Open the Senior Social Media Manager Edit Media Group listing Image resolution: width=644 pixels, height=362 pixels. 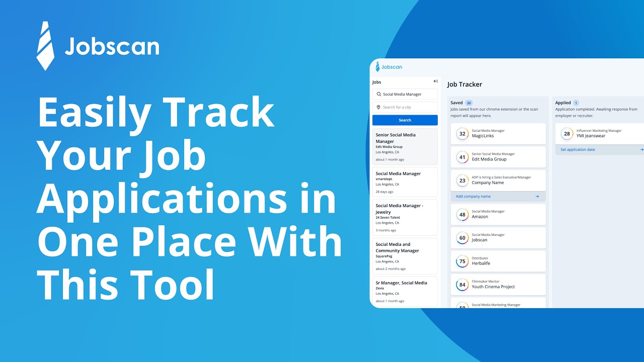click(x=405, y=146)
